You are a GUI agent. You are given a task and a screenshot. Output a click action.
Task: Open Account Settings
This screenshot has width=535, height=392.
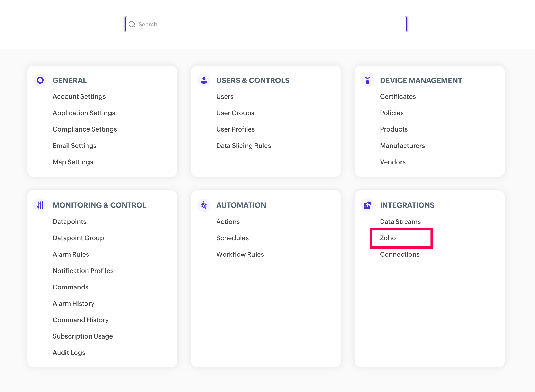[79, 96]
